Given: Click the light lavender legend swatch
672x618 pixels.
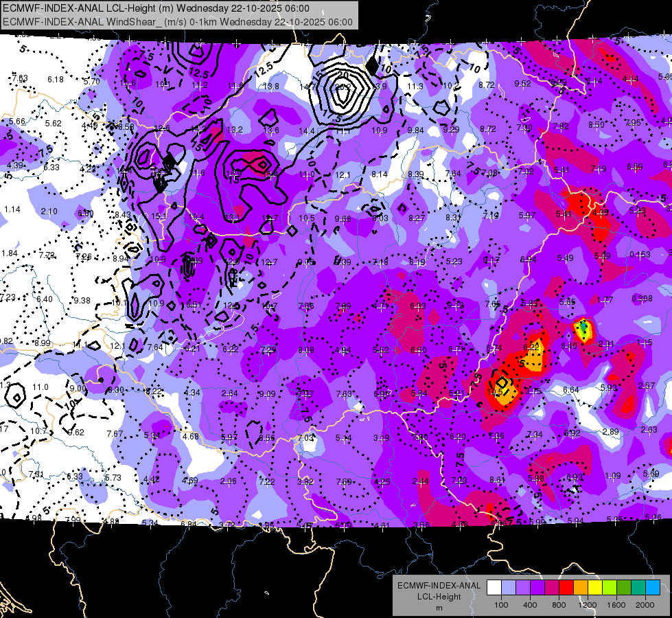Looking at the screenshot, I should tap(509, 588).
